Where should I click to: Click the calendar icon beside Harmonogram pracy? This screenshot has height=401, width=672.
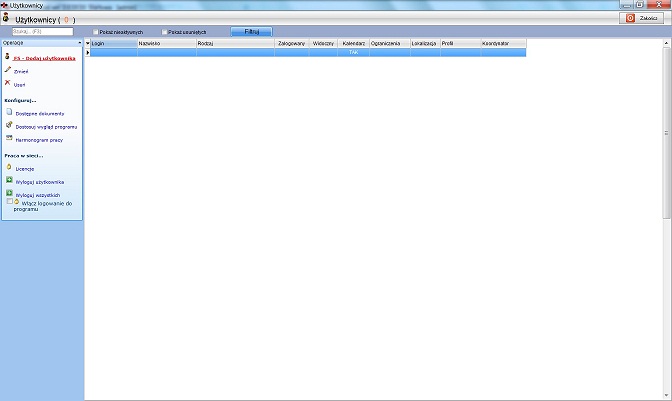click(x=9, y=138)
